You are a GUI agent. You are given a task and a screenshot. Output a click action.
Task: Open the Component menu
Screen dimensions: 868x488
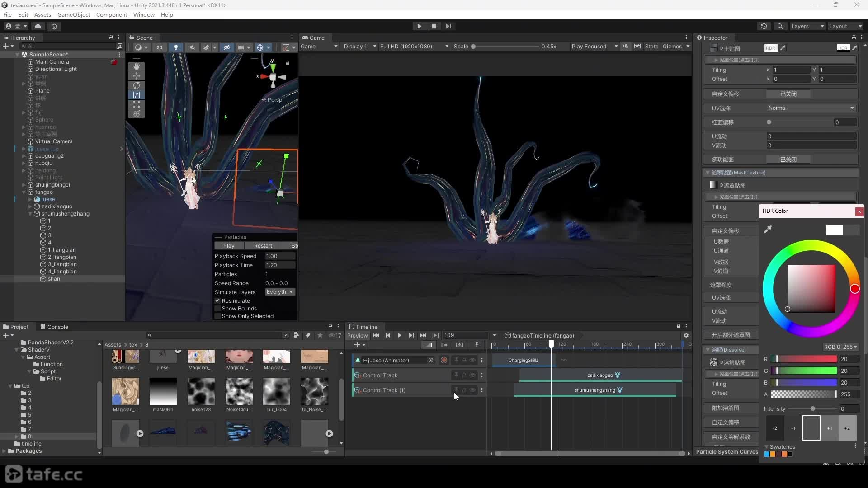[112, 14]
